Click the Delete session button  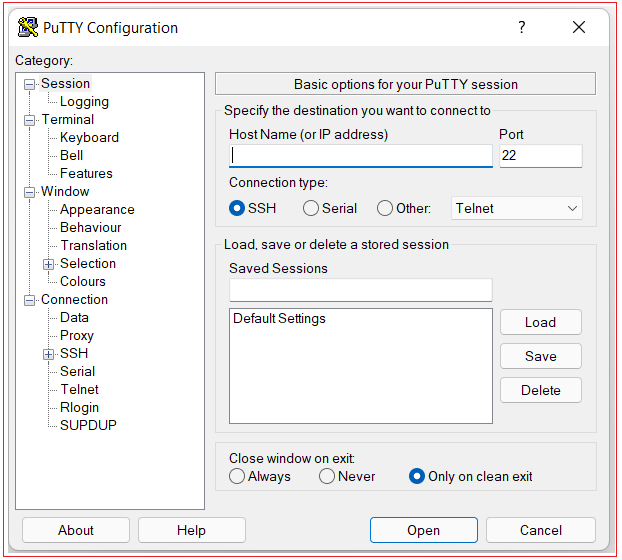click(x=541, y=390)
